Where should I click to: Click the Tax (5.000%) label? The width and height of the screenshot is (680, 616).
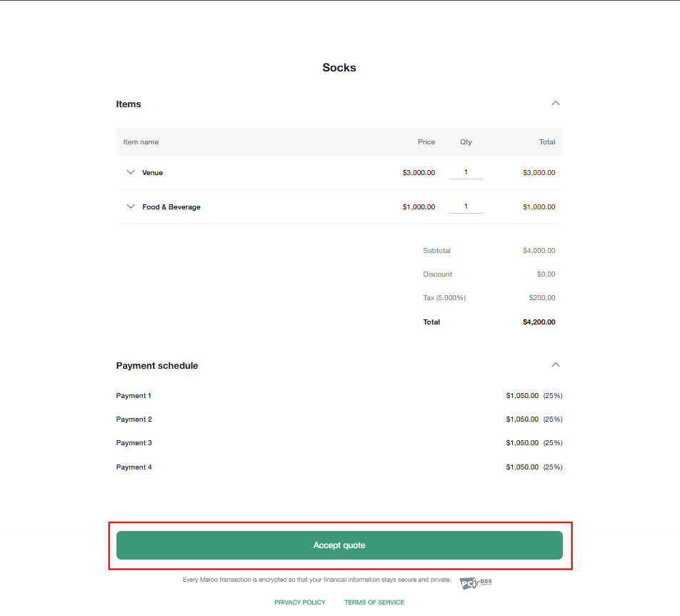tap(444, 297)
